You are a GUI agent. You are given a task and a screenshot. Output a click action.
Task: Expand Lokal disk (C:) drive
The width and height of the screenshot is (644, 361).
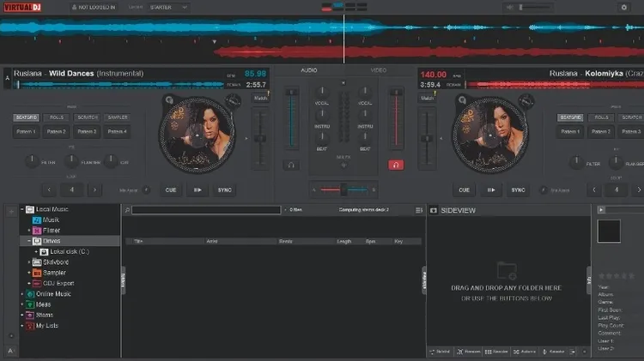pyautogui.click(x=36, y=252)
